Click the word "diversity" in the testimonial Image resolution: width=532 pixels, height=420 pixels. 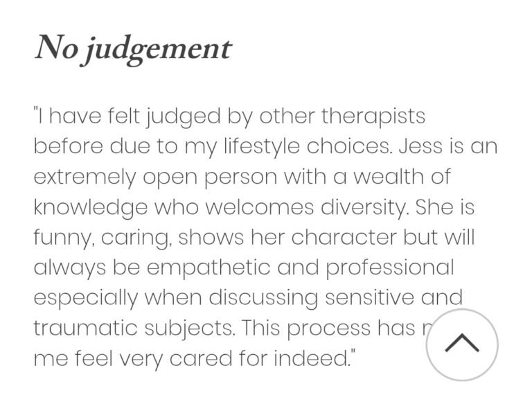click(x=362, y=207)
